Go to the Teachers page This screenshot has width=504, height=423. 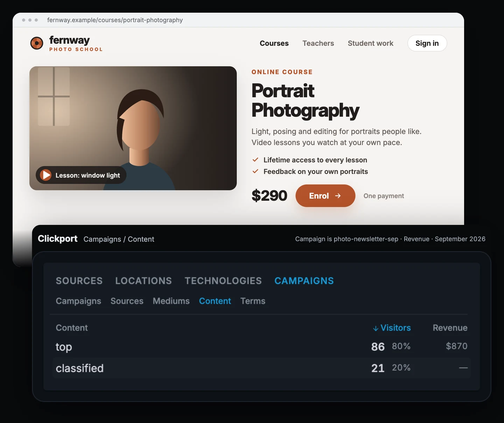point(318,43)
